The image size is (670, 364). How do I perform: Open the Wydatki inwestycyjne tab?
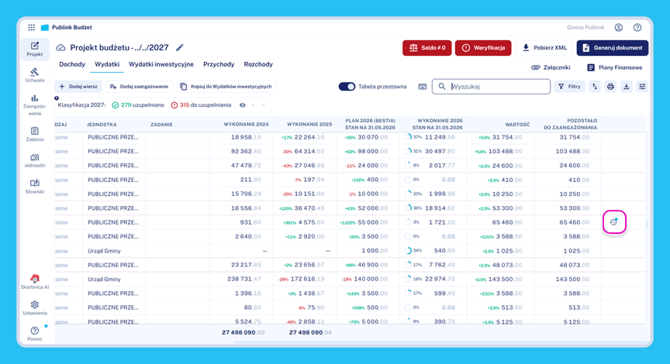click(161, 65)
